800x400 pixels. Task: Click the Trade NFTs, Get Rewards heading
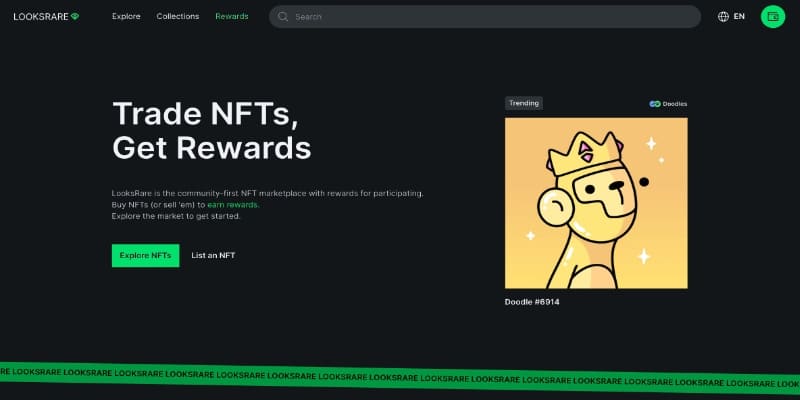click(x=211, y=131)
